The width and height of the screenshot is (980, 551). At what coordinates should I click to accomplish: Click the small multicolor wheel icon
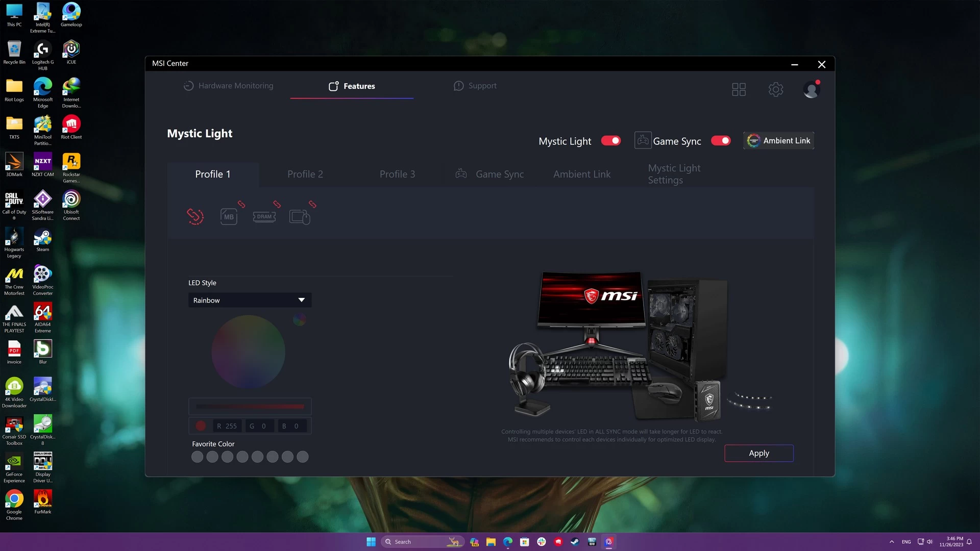[300, 319]
